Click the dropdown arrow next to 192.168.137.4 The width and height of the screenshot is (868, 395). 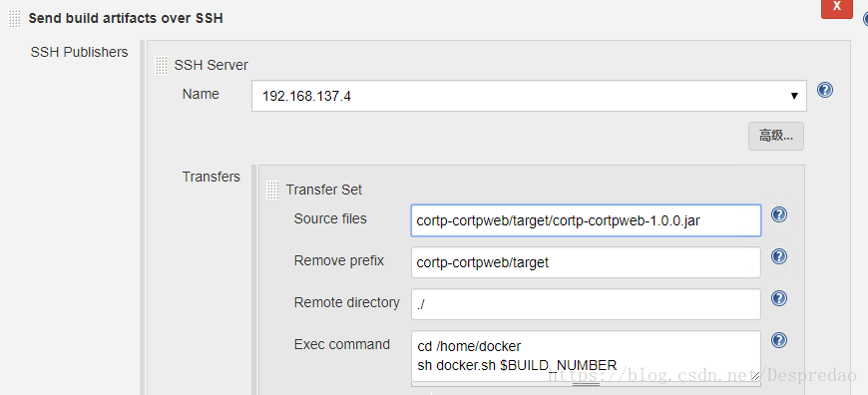(794, 97)
